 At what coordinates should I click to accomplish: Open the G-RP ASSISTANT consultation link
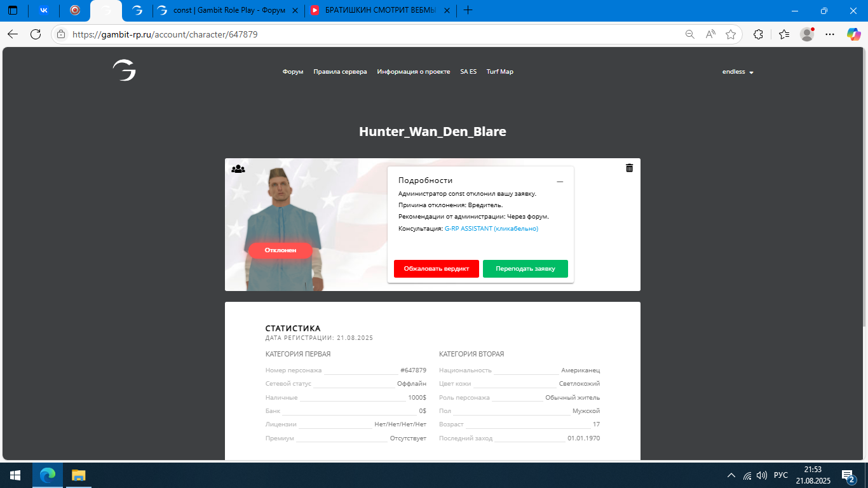(x=491, y=229)
